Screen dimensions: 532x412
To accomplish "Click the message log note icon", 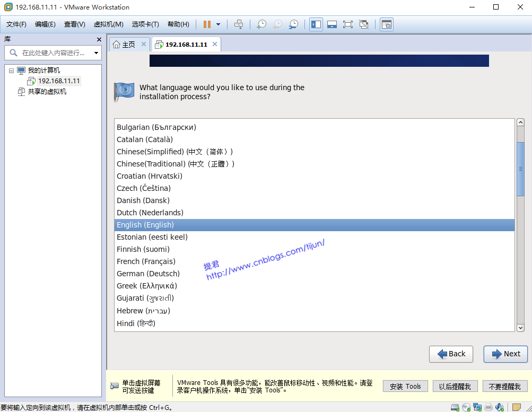I will click(517, 407).
